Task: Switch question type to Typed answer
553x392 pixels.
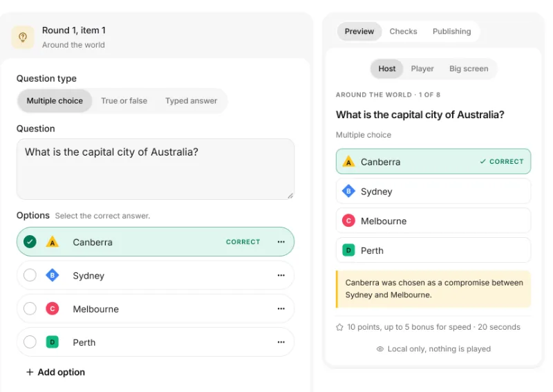Action: tap(191, 101)
